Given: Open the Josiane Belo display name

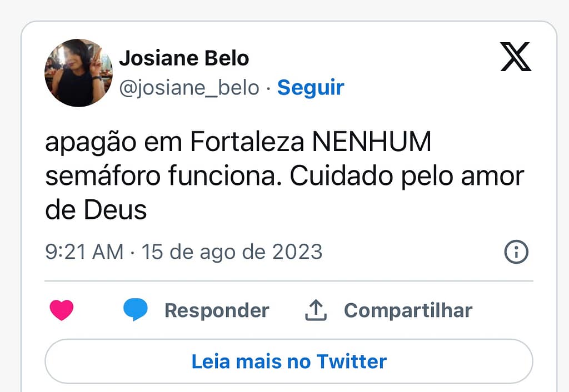Looking at the screenshot, I should coord(184,57).
